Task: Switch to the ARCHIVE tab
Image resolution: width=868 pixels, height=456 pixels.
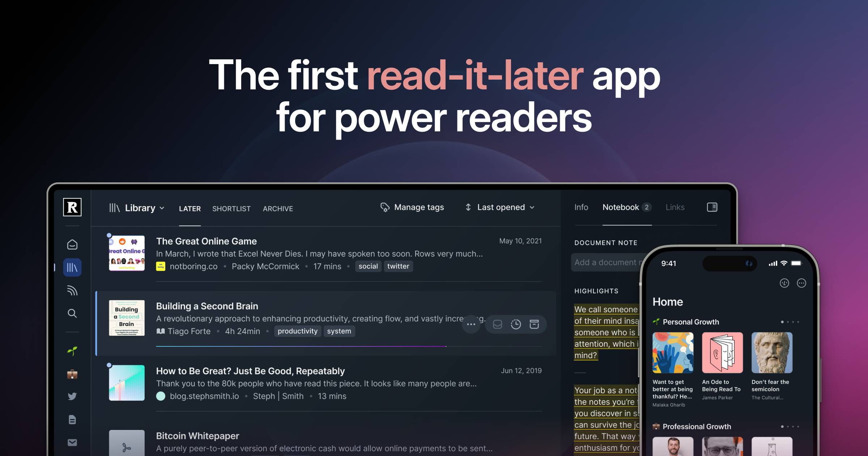Action: tap(277, 208)
